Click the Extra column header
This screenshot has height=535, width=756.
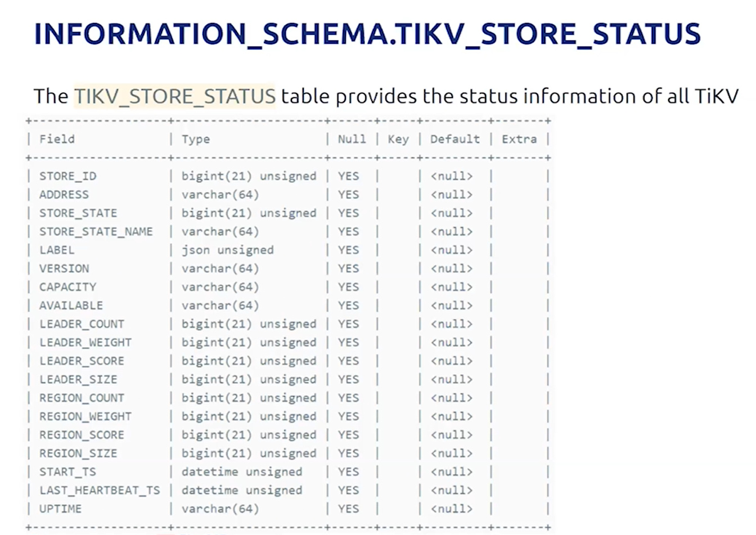click(x=519, y=139)
